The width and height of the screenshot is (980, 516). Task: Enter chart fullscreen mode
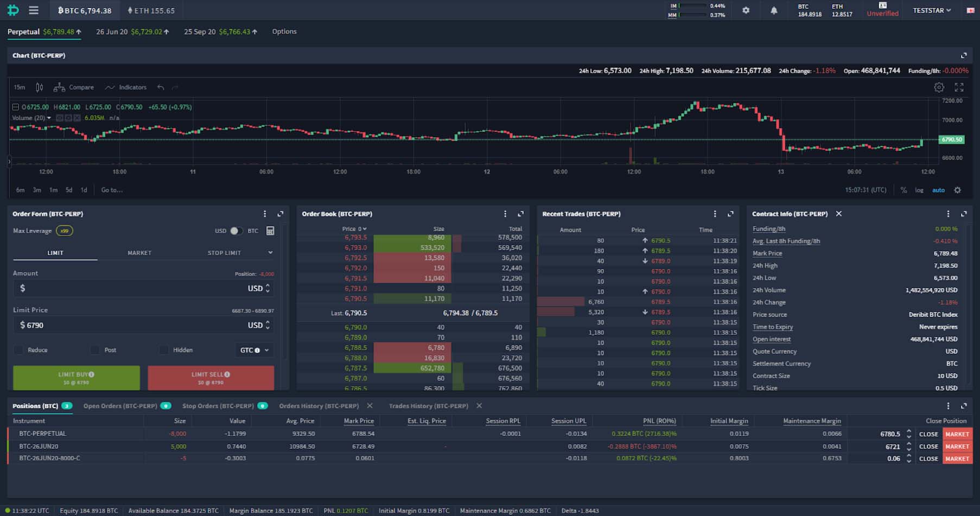[959, 87]
